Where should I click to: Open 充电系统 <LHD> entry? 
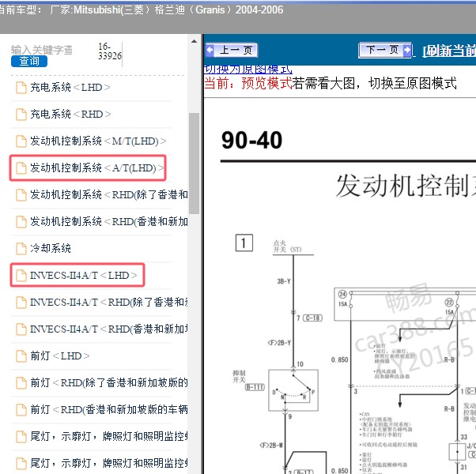tap(70, 88)
